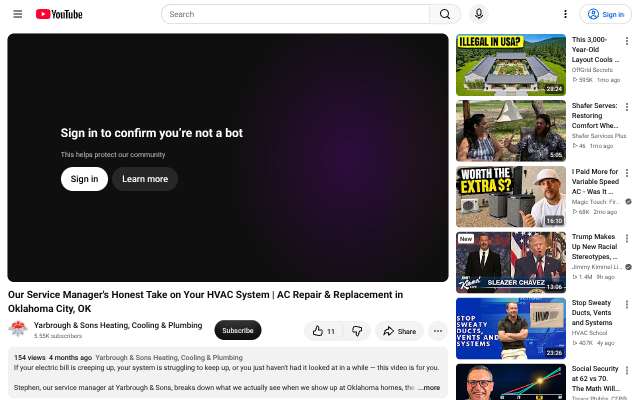
Task: Open menu for Trump Makes Up video
Action: click(627, 238)
